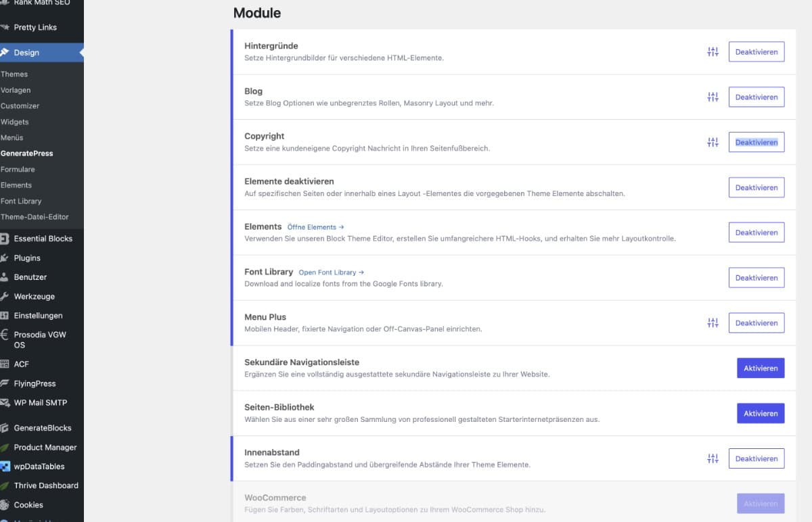812x522 pixels.
Task: Click the wpDataTables sidebar icon
Action: point(5,467)
